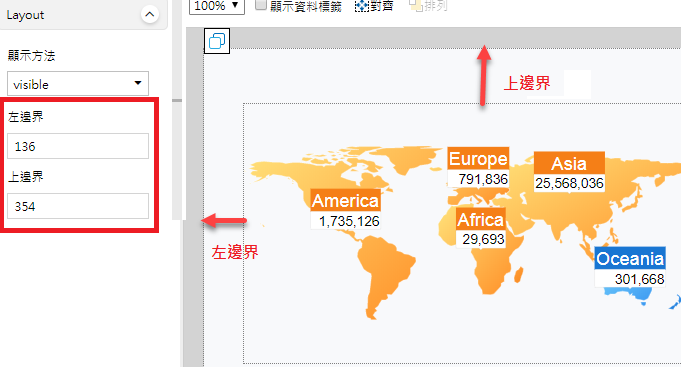Click the 上邊界 field showing 354
681x367 pixels.
(78, 206)
